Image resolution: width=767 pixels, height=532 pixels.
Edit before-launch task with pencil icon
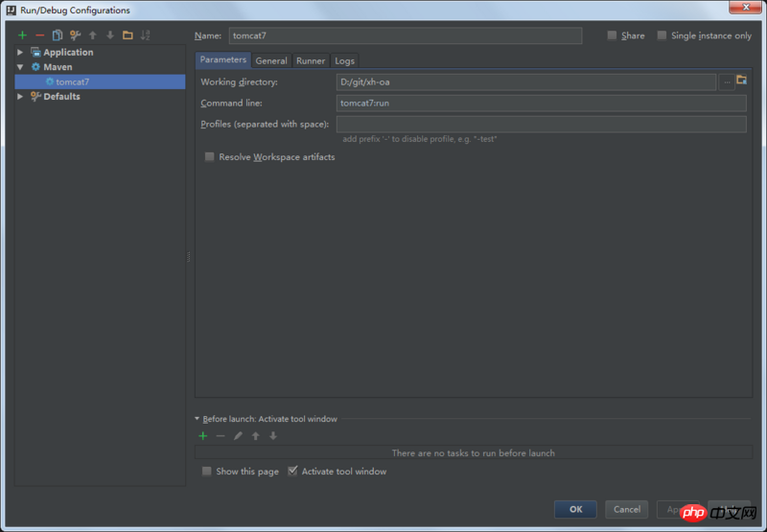pyautogui.click(x=238, y=436)
